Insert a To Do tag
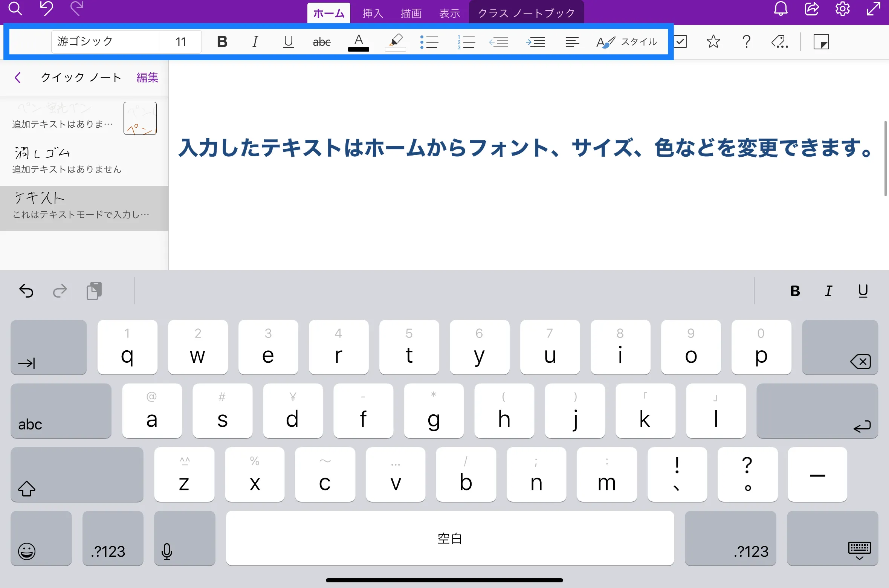Image resolution: width=889 pixels, height=588 pixels. pyautogui.click(x=681, y=41)
